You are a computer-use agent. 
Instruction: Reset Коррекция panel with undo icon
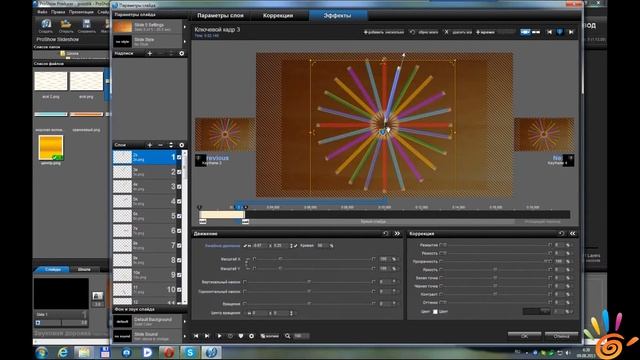561,233
